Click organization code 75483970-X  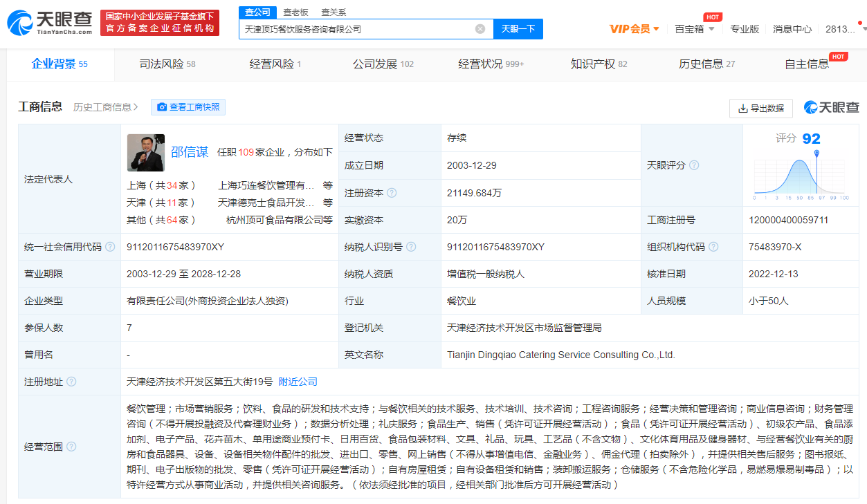pos(775,247)
